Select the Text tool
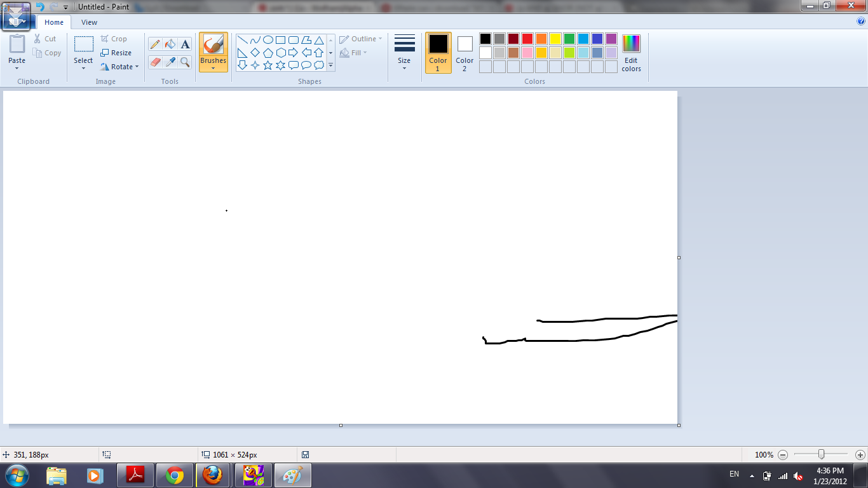Image resolution: width=868 pixels, height=488 pixels. pyautogui.click(x=184, y=44)
